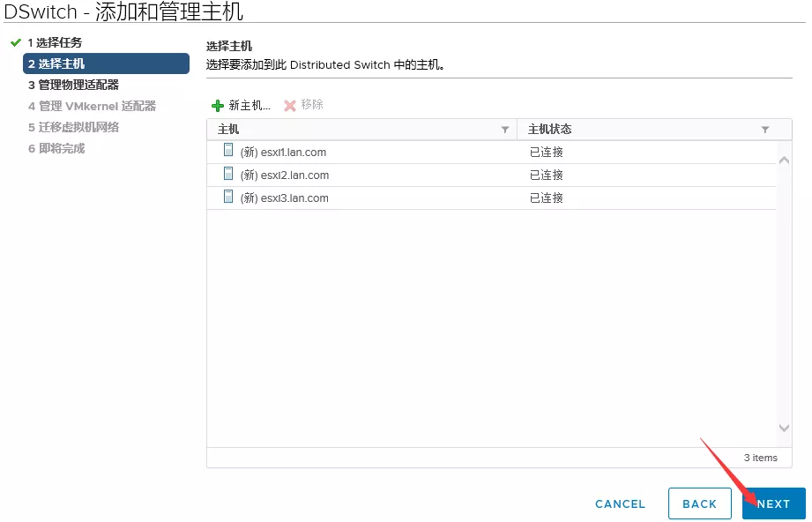
Task: Open the filter for the host status column
Action: coord(764,130)
